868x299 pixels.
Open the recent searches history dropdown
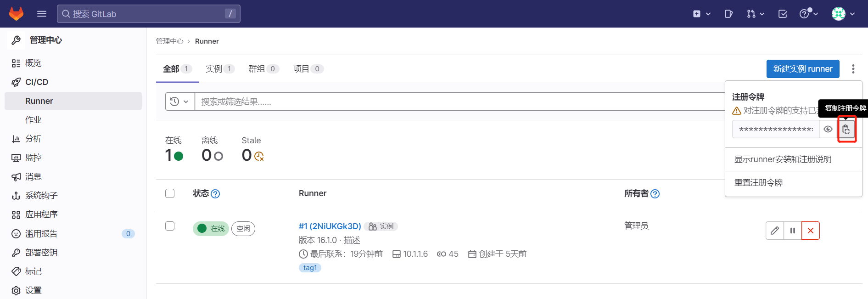180,102
